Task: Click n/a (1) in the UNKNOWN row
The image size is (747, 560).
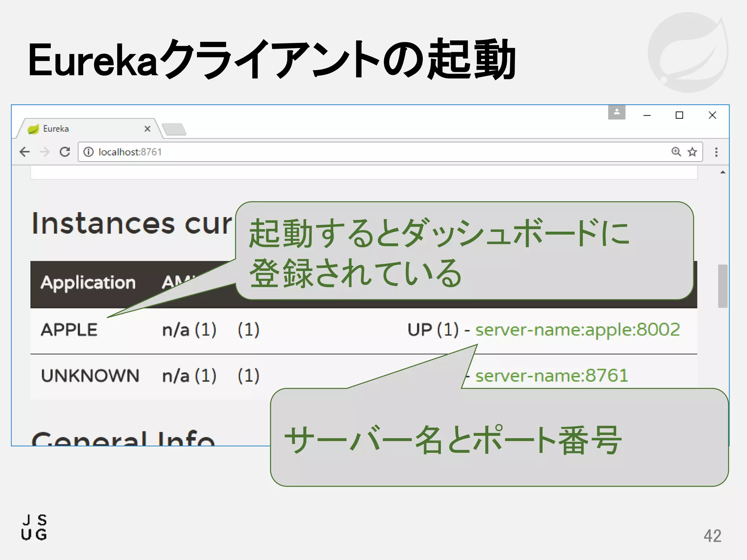Action: [189, 376]
